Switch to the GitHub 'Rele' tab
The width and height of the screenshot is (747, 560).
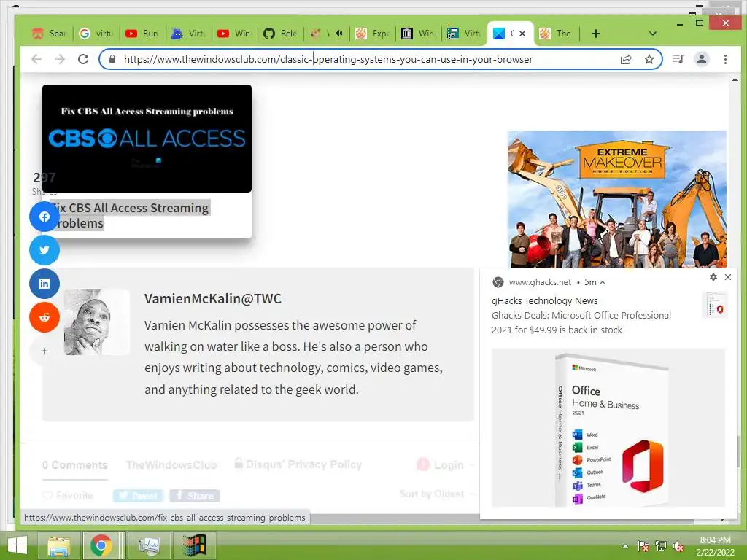click(280, 34)
